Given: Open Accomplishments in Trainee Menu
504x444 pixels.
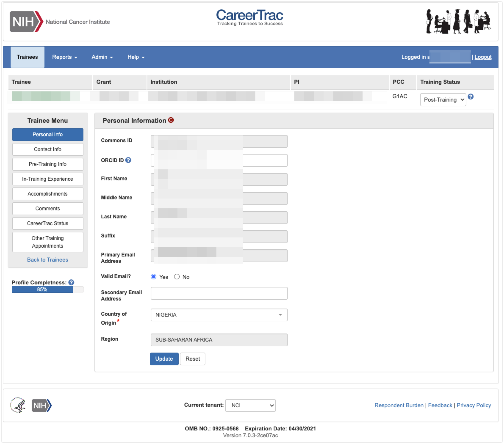Looking at the screenshot, I should pos(48,194).
